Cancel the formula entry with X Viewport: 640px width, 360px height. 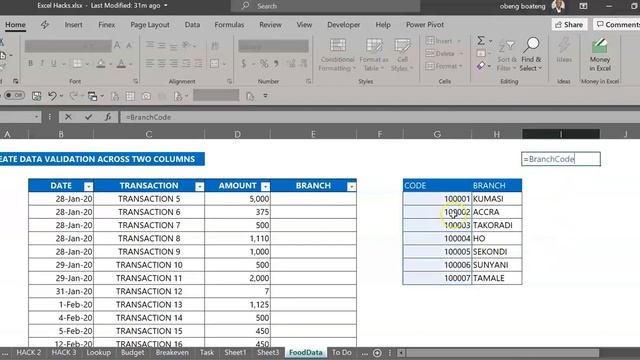click(x=68, y=117)
